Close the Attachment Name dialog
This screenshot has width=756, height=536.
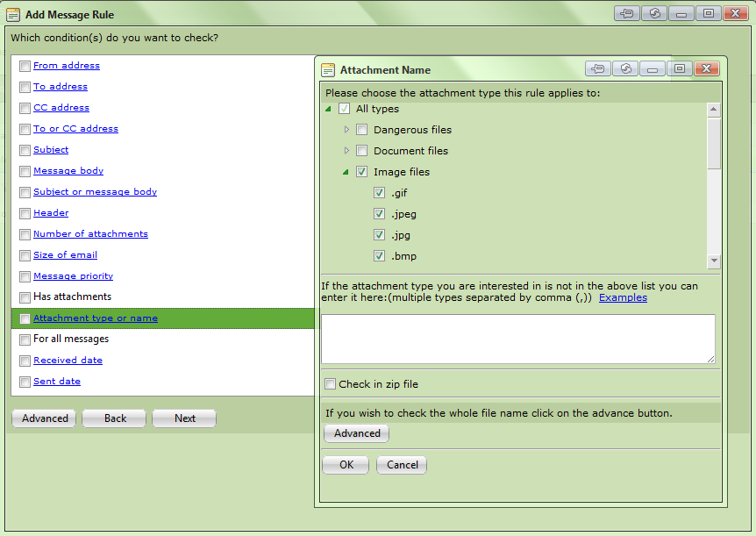pos(707,68)
